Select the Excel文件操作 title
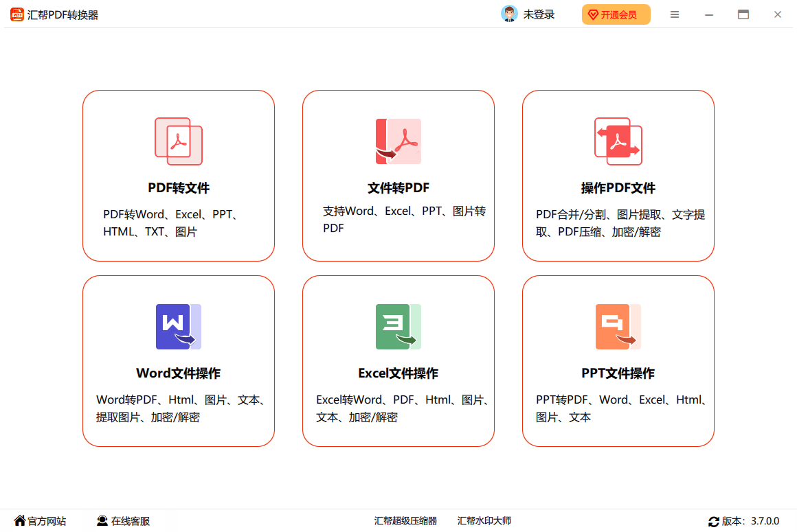The width and height of the screenshot is (797, 532). click(x=398, y=373)
